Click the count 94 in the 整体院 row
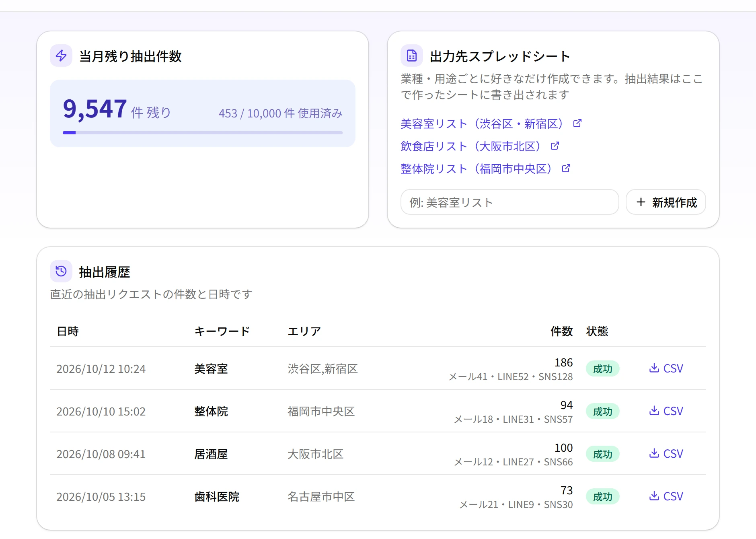The height and width of the screenshot is (539, 756). (x=567, y=405)
